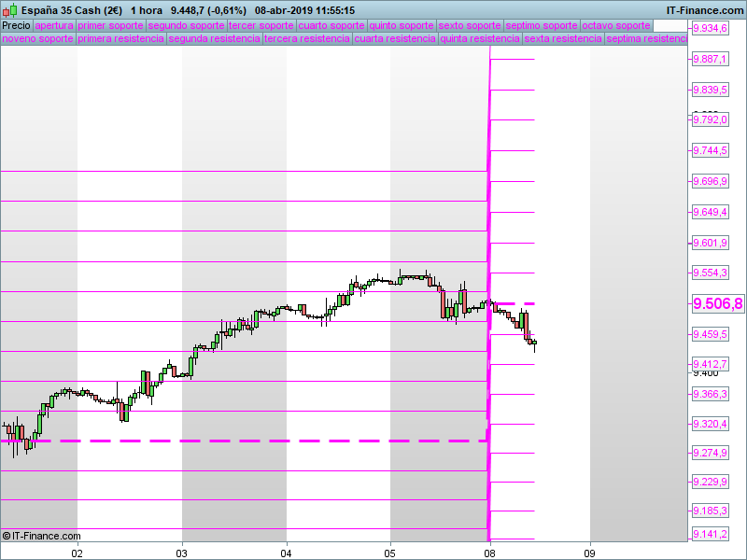Select the segunda resistencia label
Viewport: 747px width, 560px height.
coord(215,38)
